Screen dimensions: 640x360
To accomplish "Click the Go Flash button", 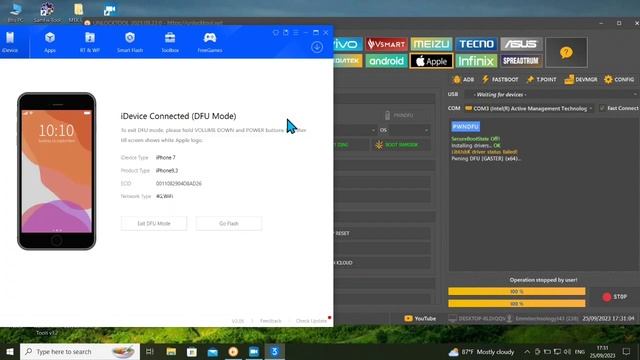I will [229, 223].
